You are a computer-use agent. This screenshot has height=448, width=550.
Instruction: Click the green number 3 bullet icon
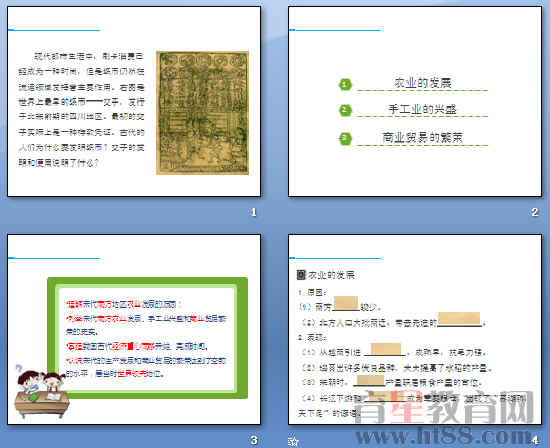pos(345,138)
